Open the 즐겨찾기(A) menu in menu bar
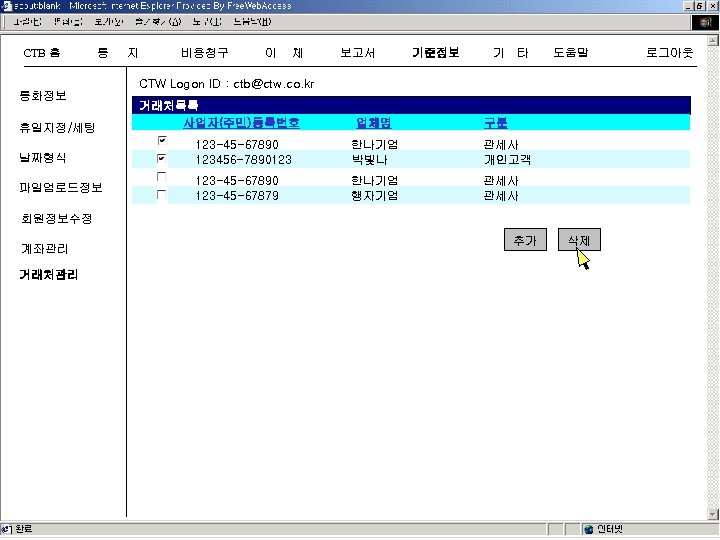 pyautogui.click(x=158, y=22)
